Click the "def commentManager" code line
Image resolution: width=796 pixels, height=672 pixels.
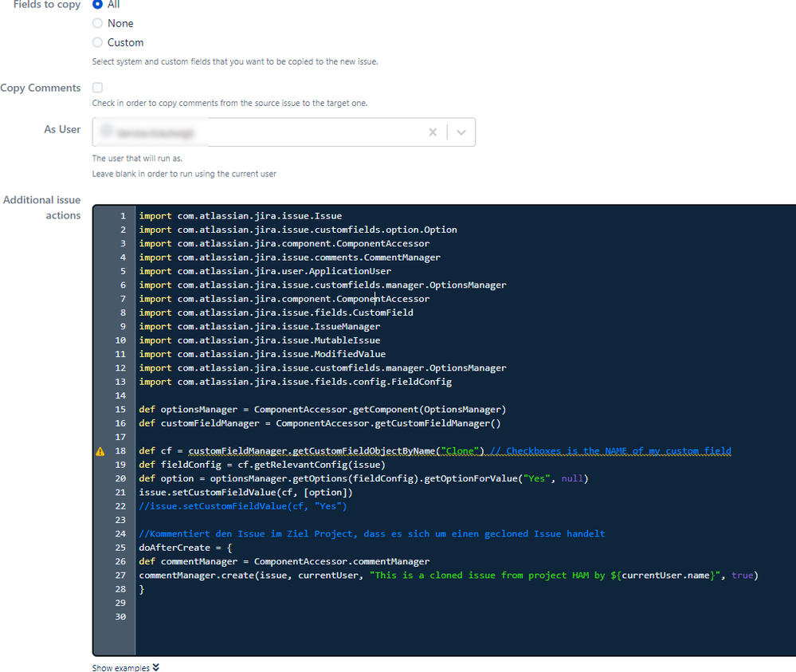[284, 561]
